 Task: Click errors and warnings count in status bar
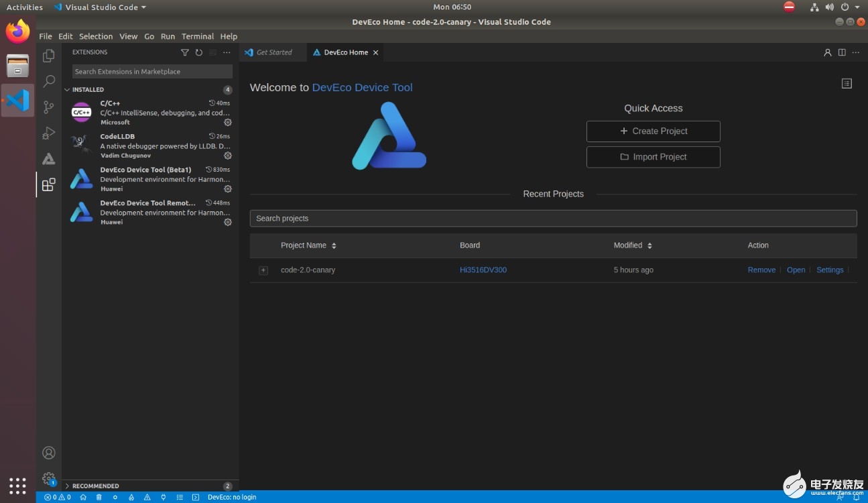click(x=58, y=498)
